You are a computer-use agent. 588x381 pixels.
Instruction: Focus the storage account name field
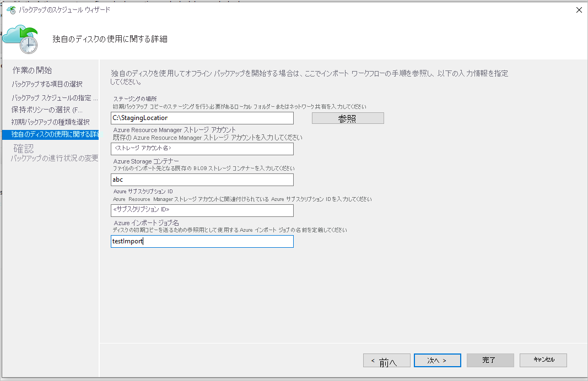point(202,149)
